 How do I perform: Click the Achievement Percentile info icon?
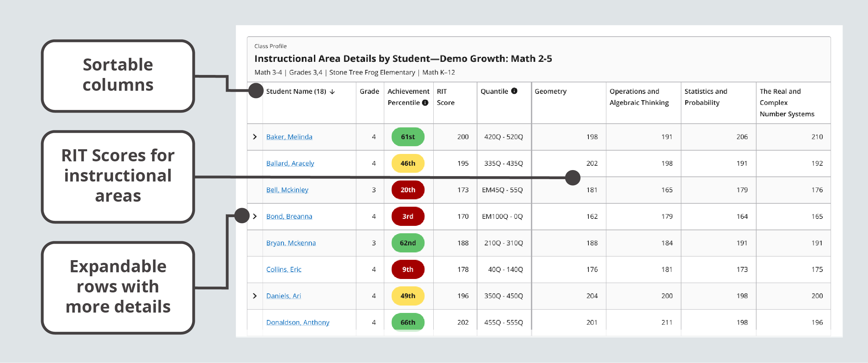tap(425, 103)
